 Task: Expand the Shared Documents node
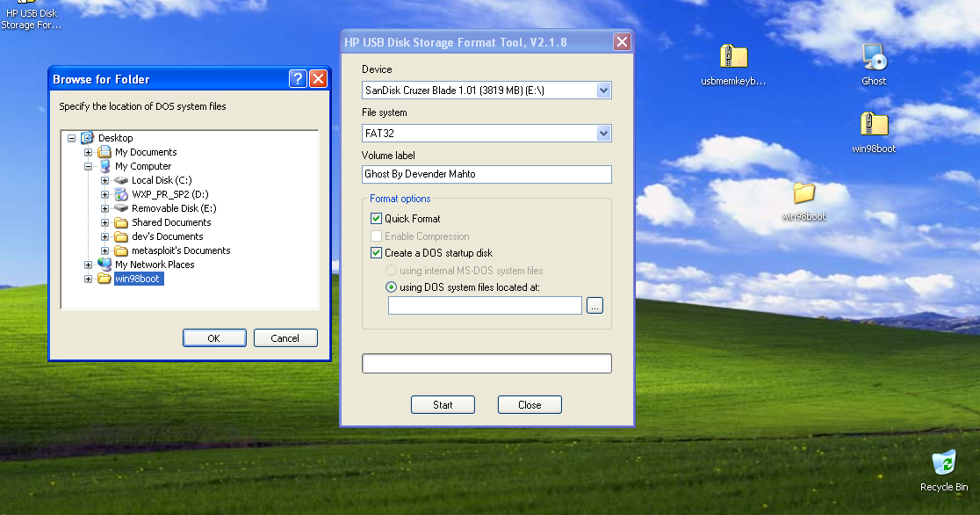[x=105, y=222]
